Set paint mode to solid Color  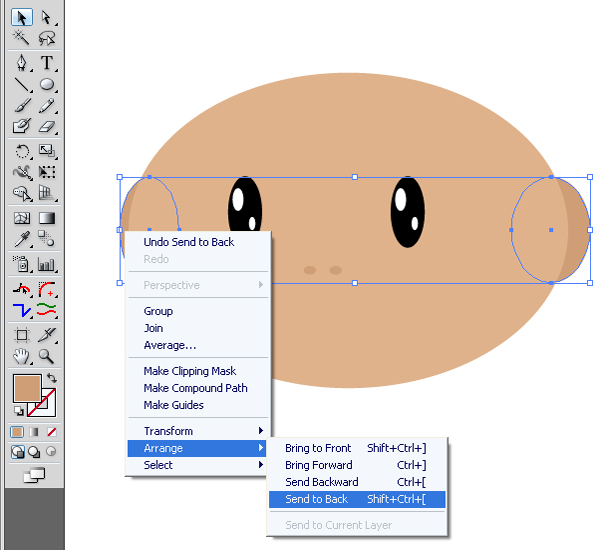(x=17, y=432)
